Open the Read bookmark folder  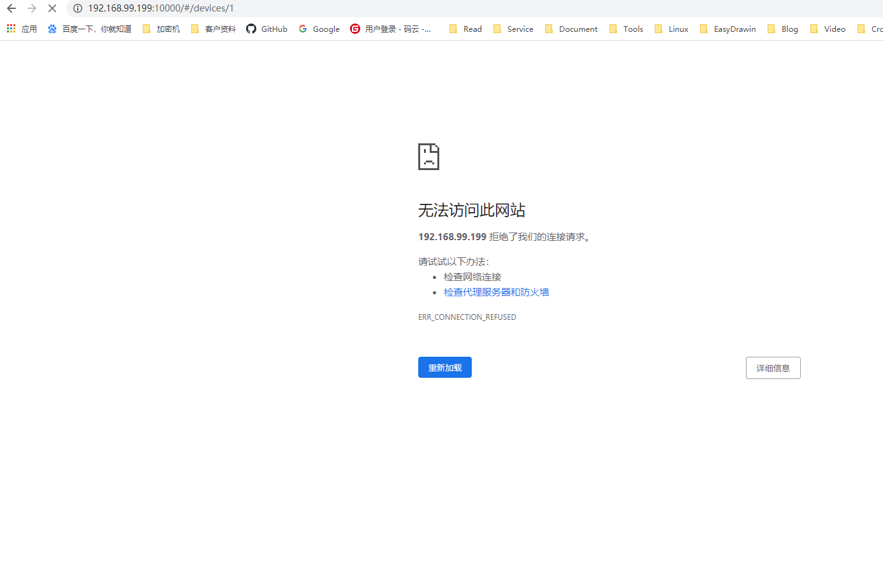click(x=465, y=29)
